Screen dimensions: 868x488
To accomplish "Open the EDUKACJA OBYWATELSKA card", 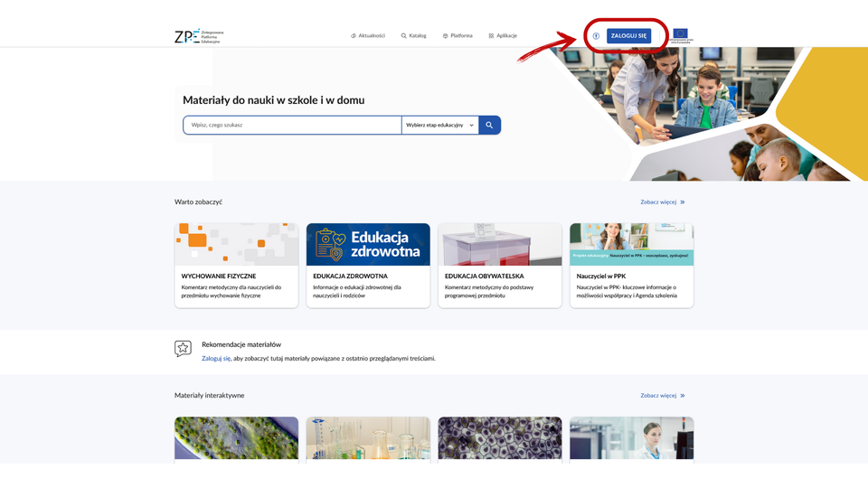I will coord(500,266).
